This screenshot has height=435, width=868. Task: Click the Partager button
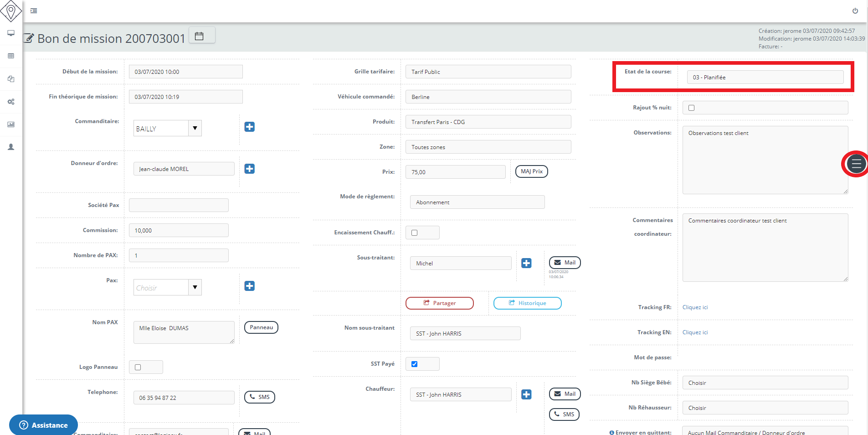tap(439, 303)
